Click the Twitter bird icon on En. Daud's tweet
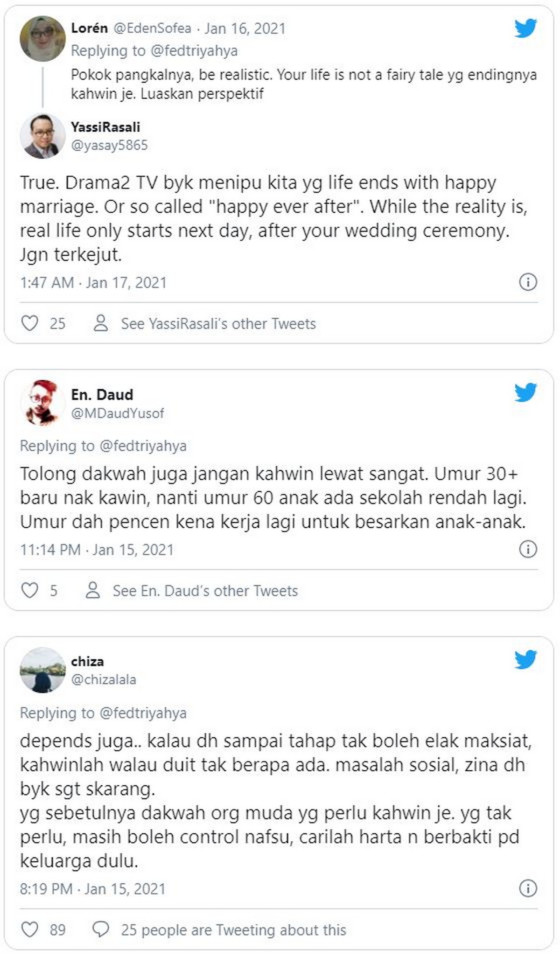 pos(525,392)
